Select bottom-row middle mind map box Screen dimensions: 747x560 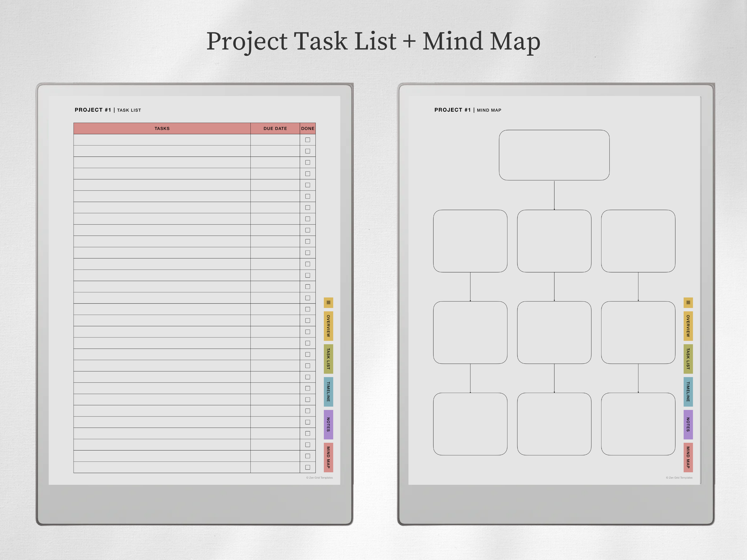[x=554, y=424]
